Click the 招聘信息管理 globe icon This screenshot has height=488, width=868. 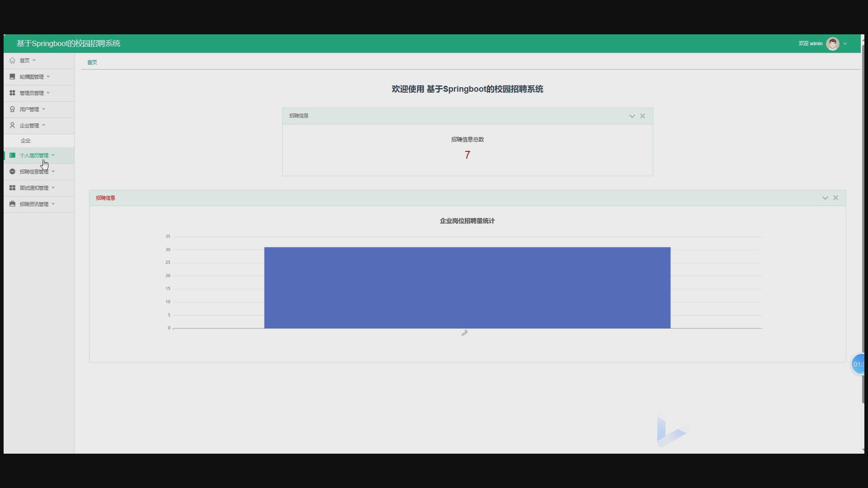[x=12, y=171]
